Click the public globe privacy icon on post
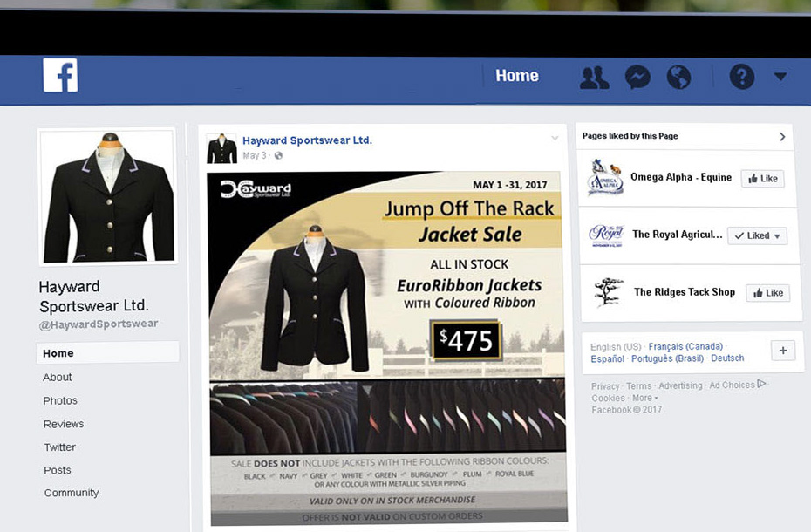The width and height of the screenshot is (811, 532). click(x=278, y=155)
